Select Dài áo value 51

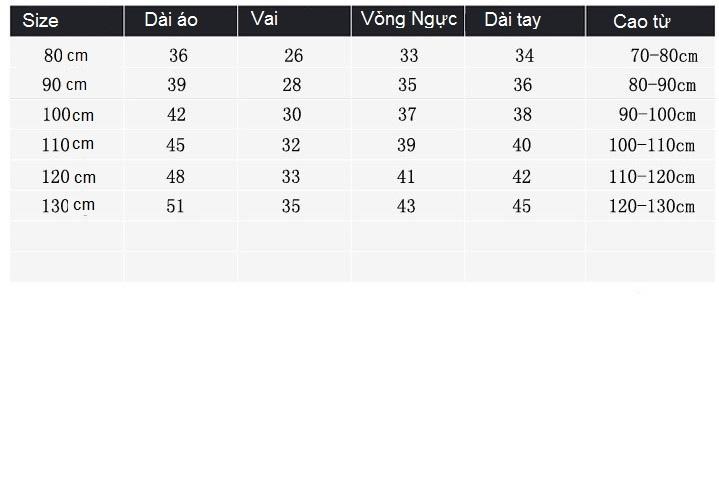(175, 206)
